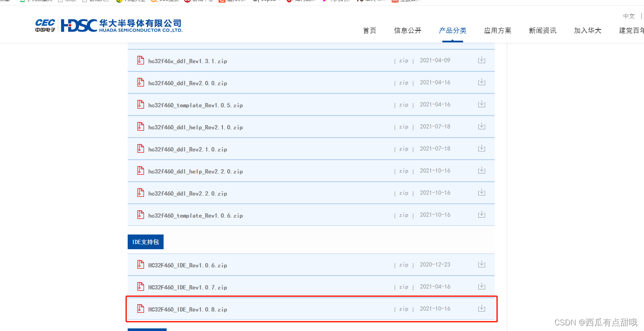This screenshot has width=644, height=331.
Task: Click download icon for hc32f460_ddl_Rev2.0.0.zip
Action: click(x=481, y=82)
